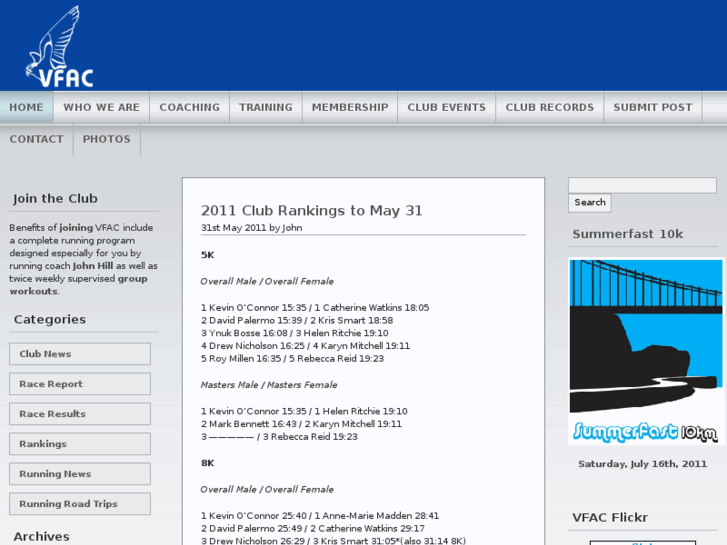
Task: Open the 2011 Club Rankings post title
Action: tap(312, 211)
